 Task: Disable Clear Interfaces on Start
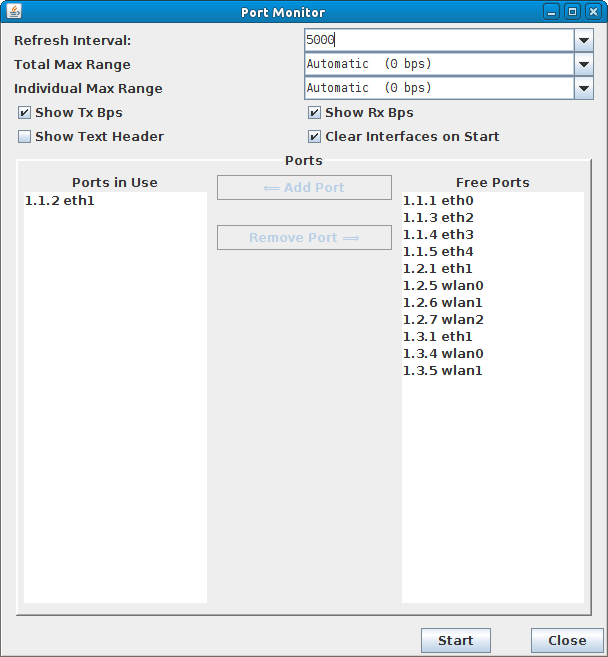(x=314, y=137)
